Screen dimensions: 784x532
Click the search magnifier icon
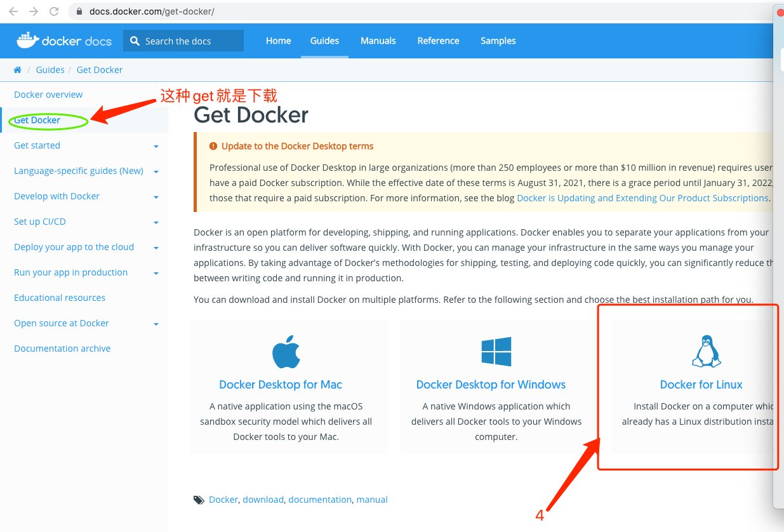[135, 41]
